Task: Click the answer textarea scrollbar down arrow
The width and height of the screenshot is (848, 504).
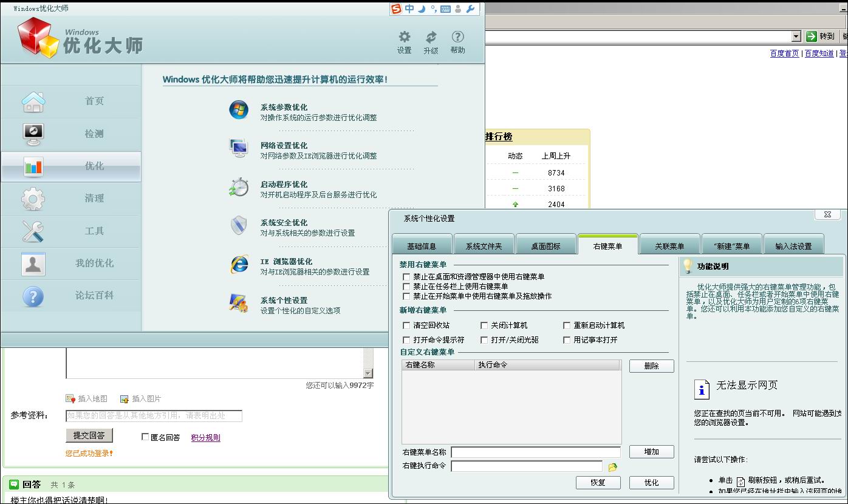Action: point(368,373)
